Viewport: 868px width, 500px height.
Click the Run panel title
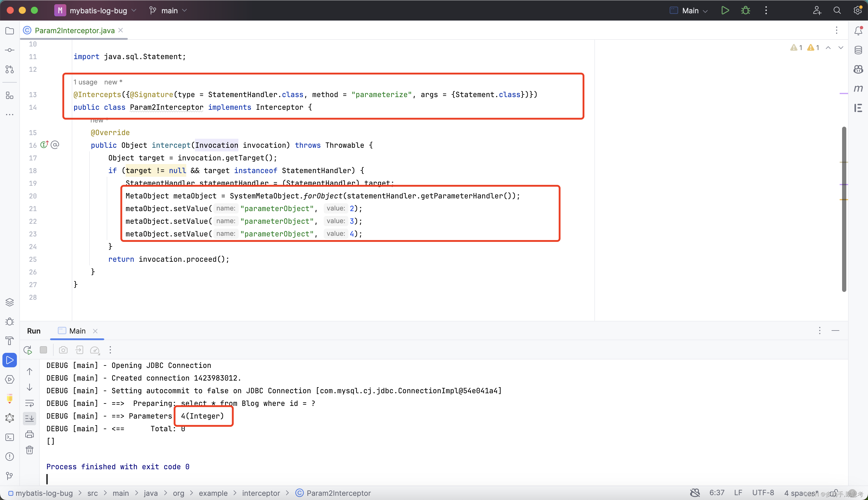pyautogui.click(x=34, y=331)
